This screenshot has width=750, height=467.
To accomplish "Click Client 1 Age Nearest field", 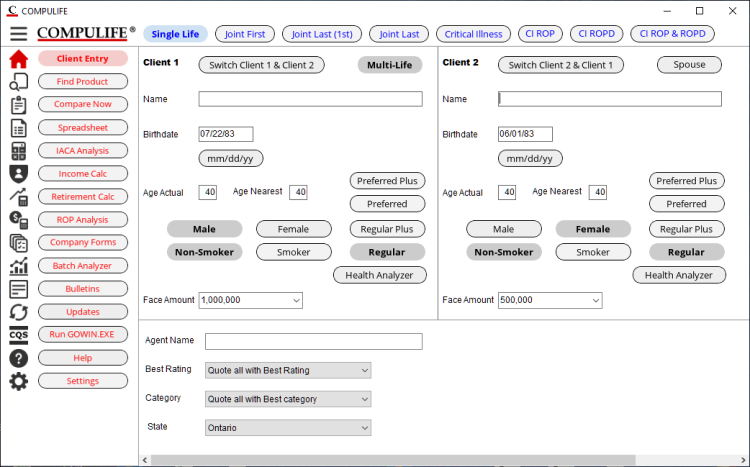I will (x=298, y=192).
